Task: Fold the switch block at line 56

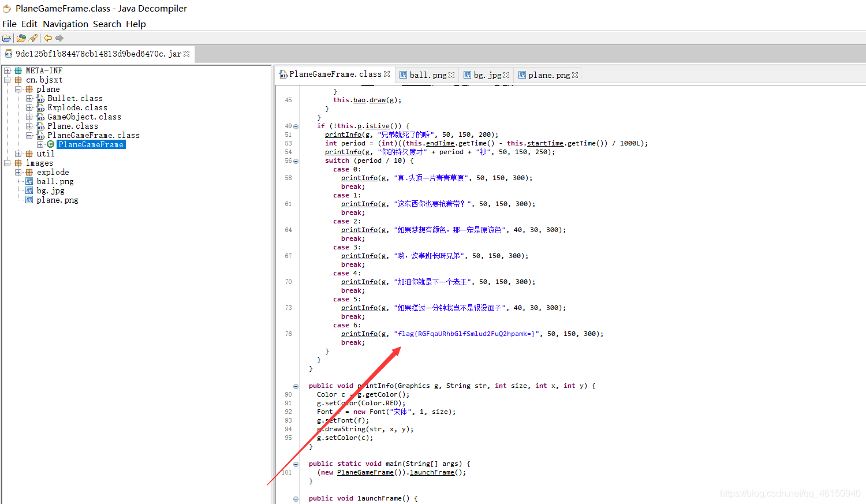Action: point(296,161)
